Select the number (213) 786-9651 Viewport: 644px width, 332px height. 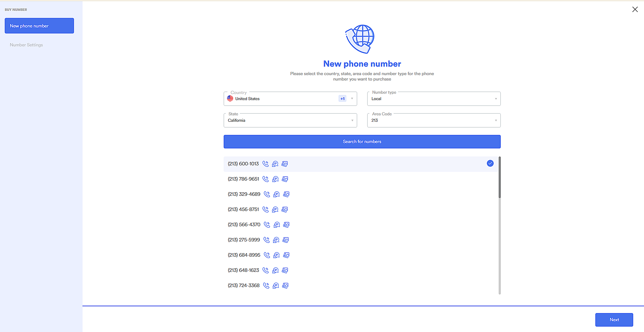coord(243,179)
